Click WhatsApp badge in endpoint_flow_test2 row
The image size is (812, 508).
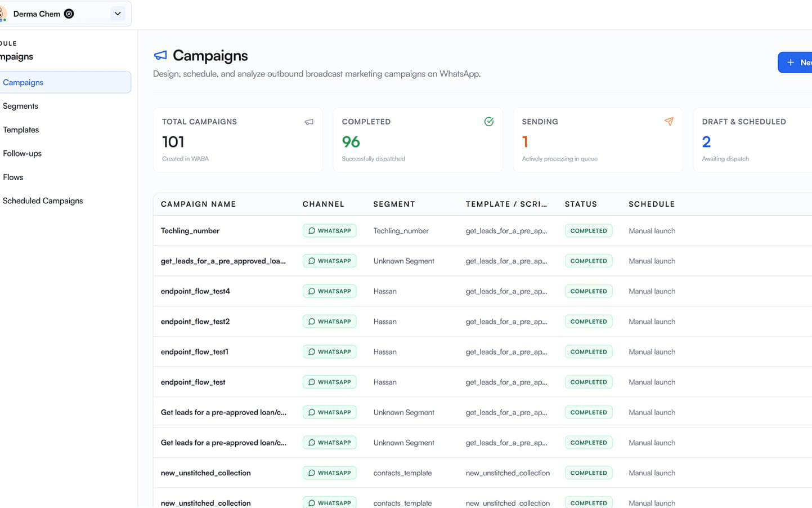(329, 322)
